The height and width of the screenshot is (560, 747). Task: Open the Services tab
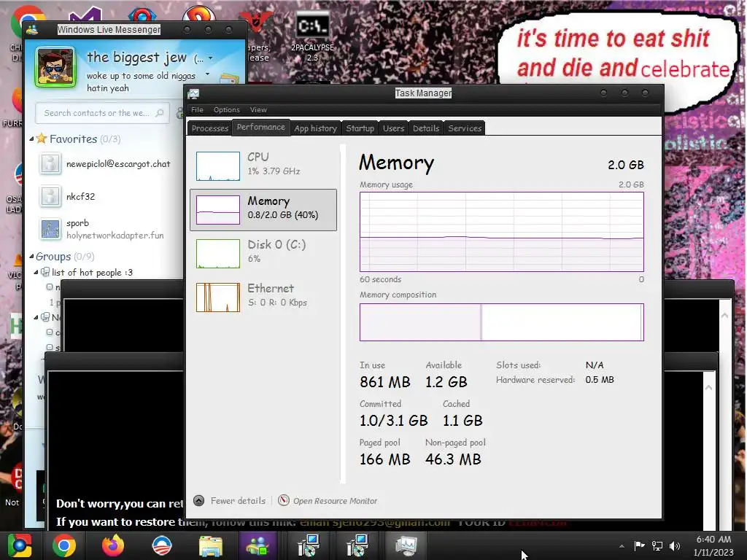[x=465, y=128]
